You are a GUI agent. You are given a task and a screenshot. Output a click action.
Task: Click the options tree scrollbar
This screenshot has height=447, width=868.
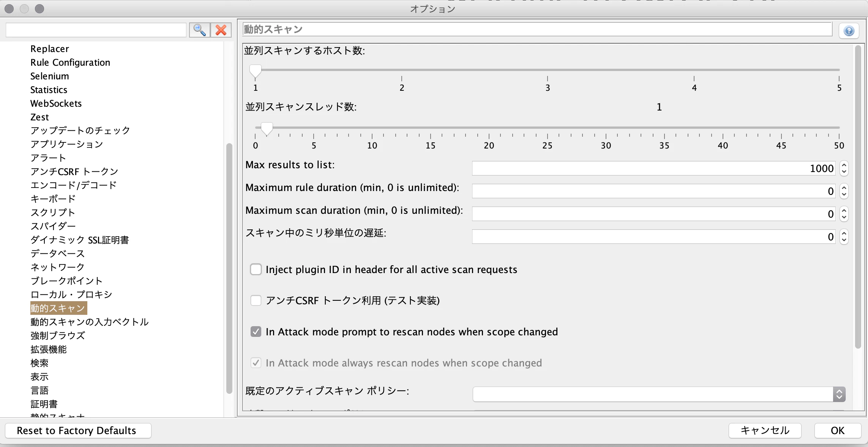(x=229, y=268)
